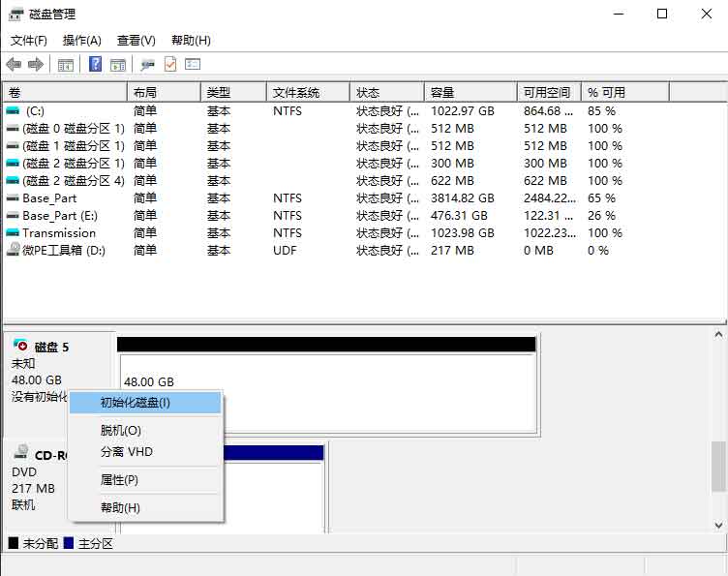Click the Forward arrow toolbar icon
Screen dimensions: 728x576
pos(36,64)
